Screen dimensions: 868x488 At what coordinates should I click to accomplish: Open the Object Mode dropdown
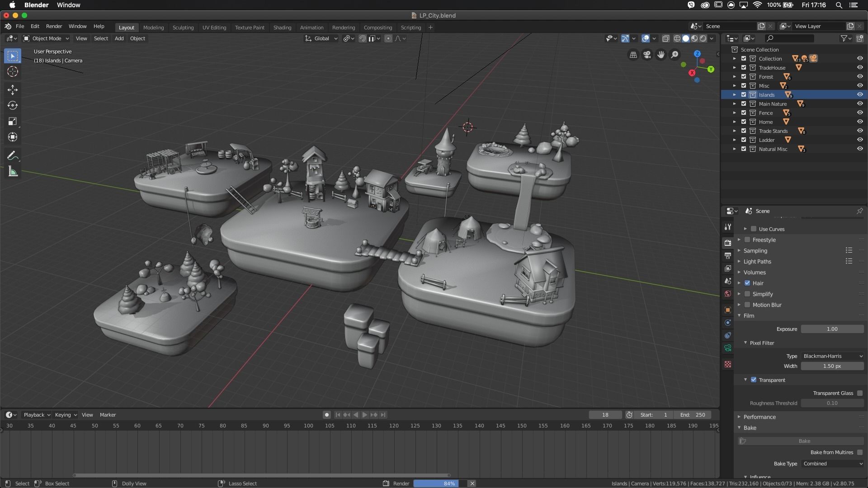click(x=46, y=38)
